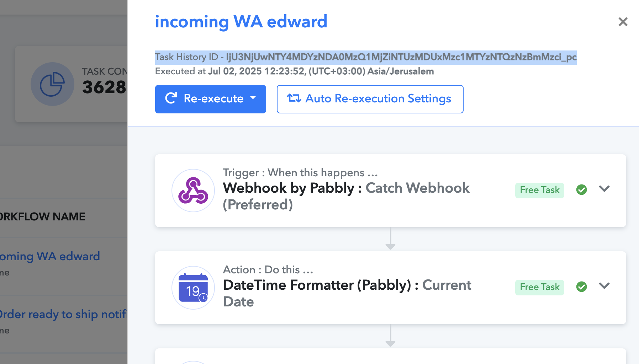Open the Re-execute dropdown arrow
Viewport: 639px width, 364px height.
253,98
